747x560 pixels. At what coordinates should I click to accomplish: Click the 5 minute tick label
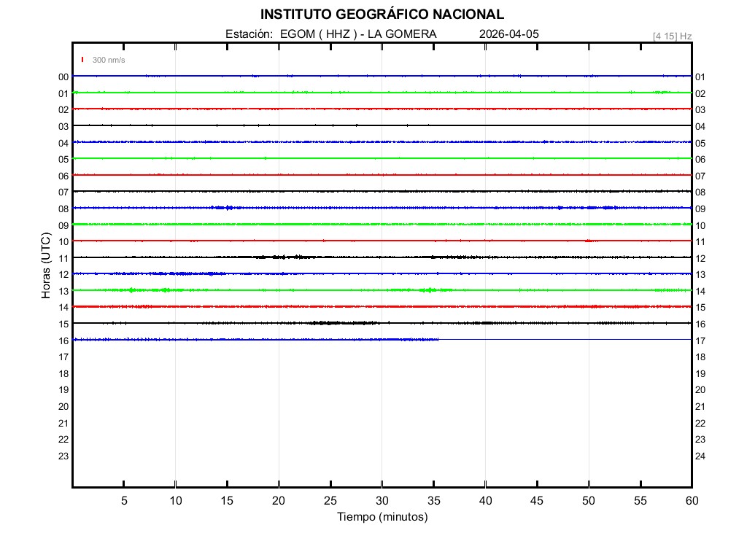click(124, 500)
